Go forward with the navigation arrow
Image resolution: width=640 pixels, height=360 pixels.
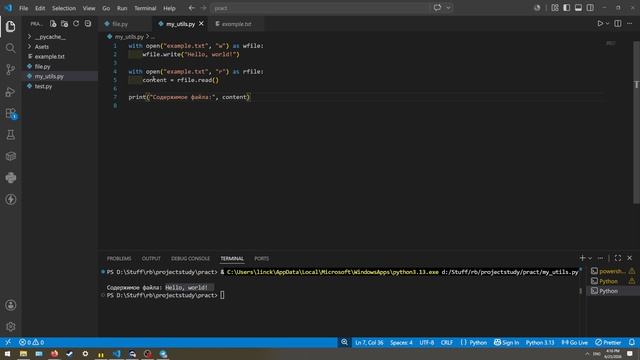[x=203, y=8]
